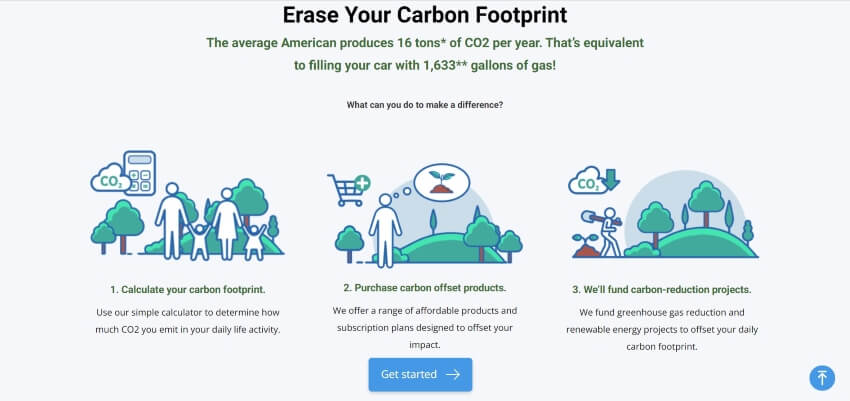Image resolution: width=850 pixels, height=401 pixels.
Task: Click the CO2 cloud with down arrow
Action: [x=593, y=180]
